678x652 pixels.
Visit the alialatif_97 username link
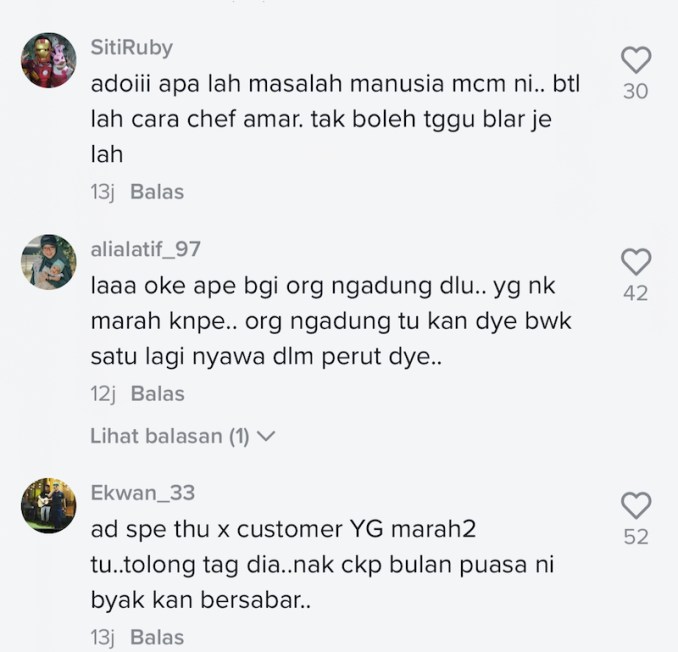point(145,249)
